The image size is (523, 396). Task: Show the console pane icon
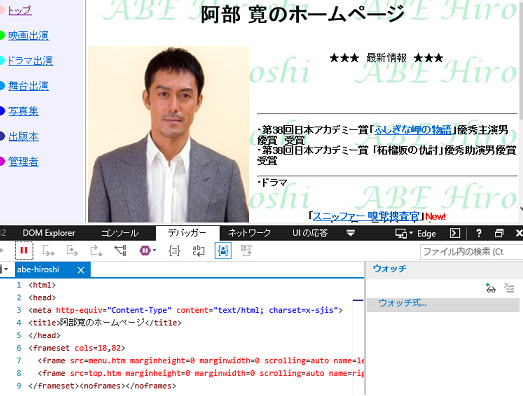[455, 233]
